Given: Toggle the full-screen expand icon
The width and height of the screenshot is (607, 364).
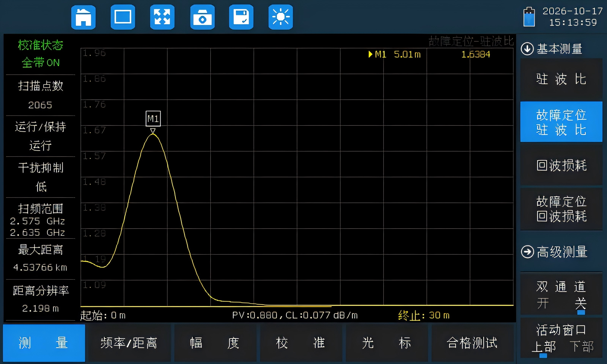Looking at the screenshot, I should (x=162, y=17).
